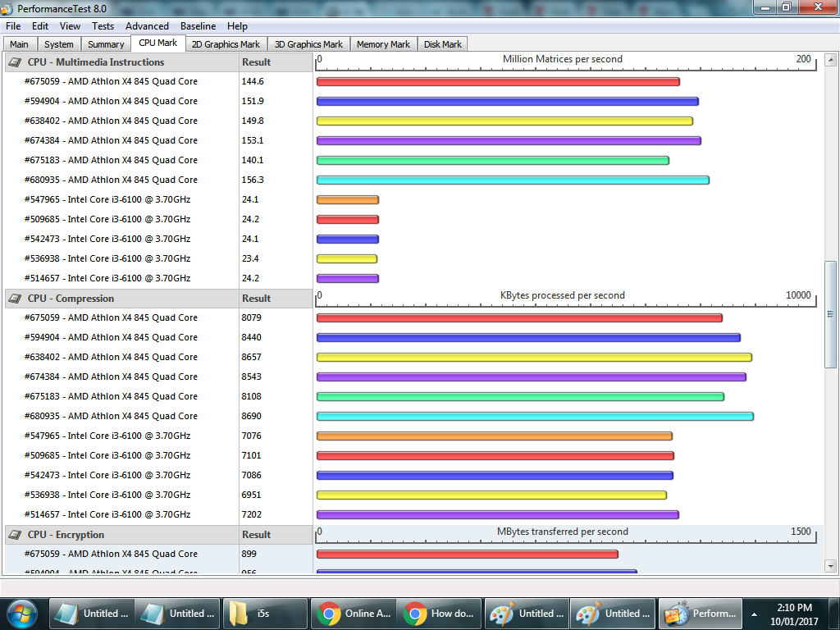Image resolution: width=840 pixels, height=630 pixels.
Task: Click the PerformanceTest taskbar button
Action: [701, 614]
